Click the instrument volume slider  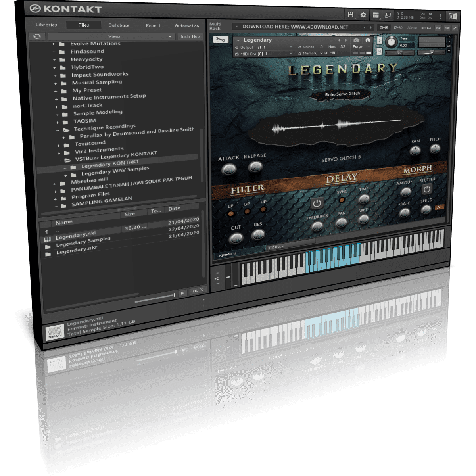tap(432, 53)
